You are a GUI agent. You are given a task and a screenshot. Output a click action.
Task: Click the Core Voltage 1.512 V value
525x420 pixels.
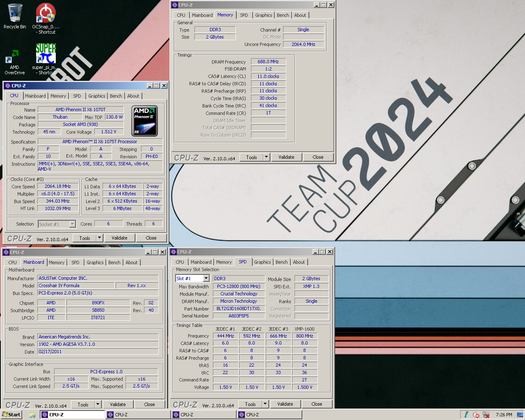(x=109, y=132)
